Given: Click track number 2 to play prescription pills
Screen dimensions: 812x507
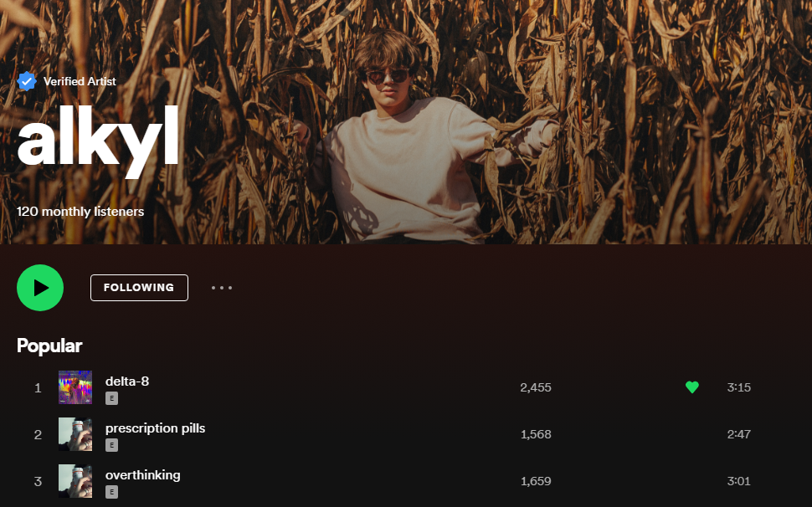Looking at the screenshot, I should point(38,434).
